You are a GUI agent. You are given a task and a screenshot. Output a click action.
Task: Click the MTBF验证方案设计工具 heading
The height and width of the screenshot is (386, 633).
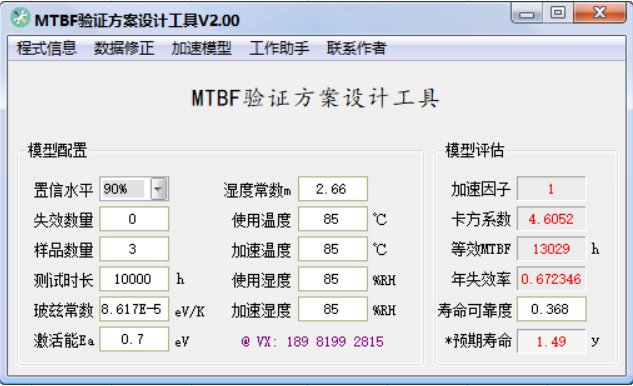pos(315,98)
